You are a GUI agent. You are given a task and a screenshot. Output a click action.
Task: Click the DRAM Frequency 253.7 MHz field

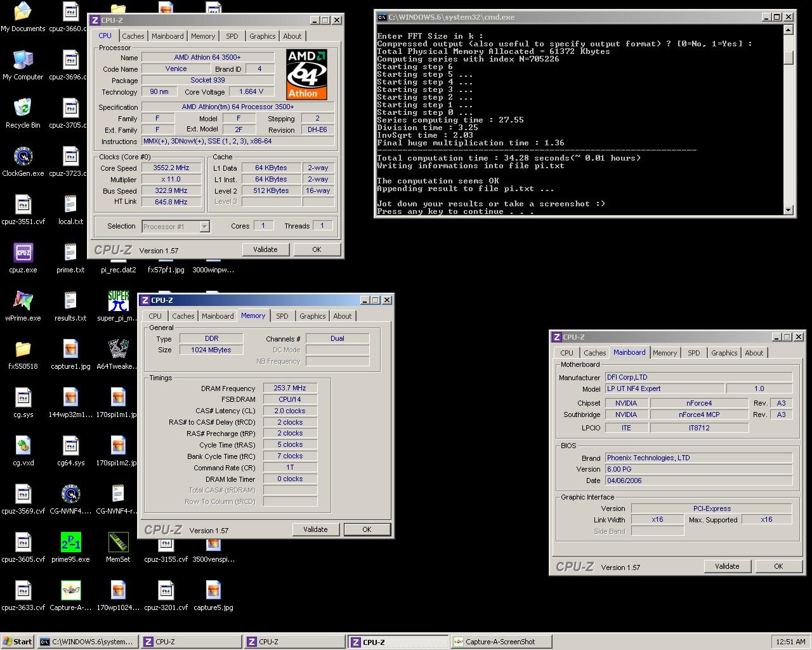pyautogui.click(x=290, y=388)
